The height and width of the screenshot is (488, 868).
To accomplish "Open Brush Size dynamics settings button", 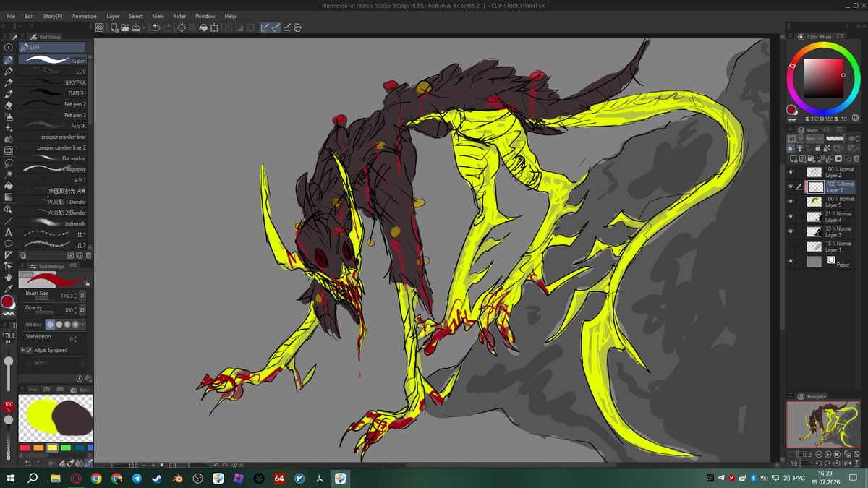I will pyautogui.click(x=82, y=296).
